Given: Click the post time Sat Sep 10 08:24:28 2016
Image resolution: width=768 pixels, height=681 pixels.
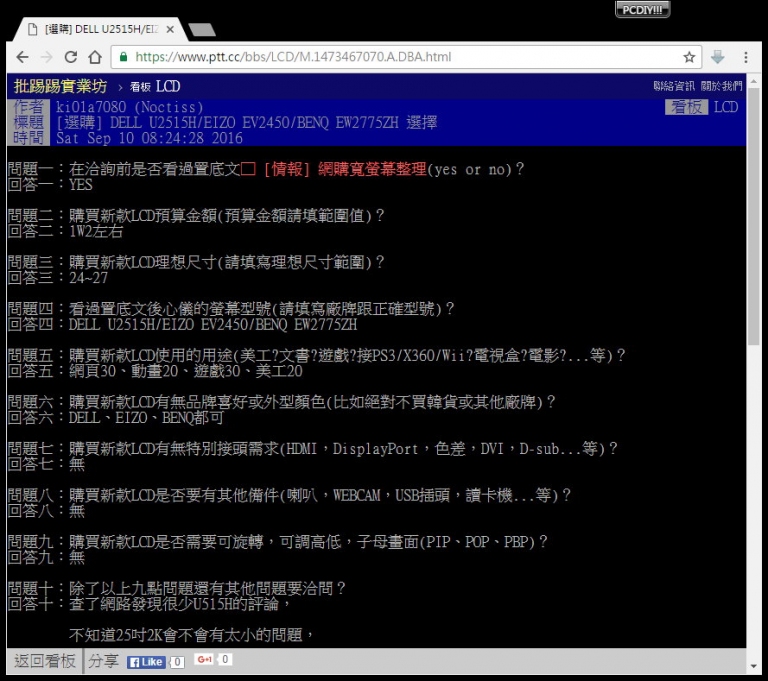Looking at the screenshot, I should click(x=149, y=138).
